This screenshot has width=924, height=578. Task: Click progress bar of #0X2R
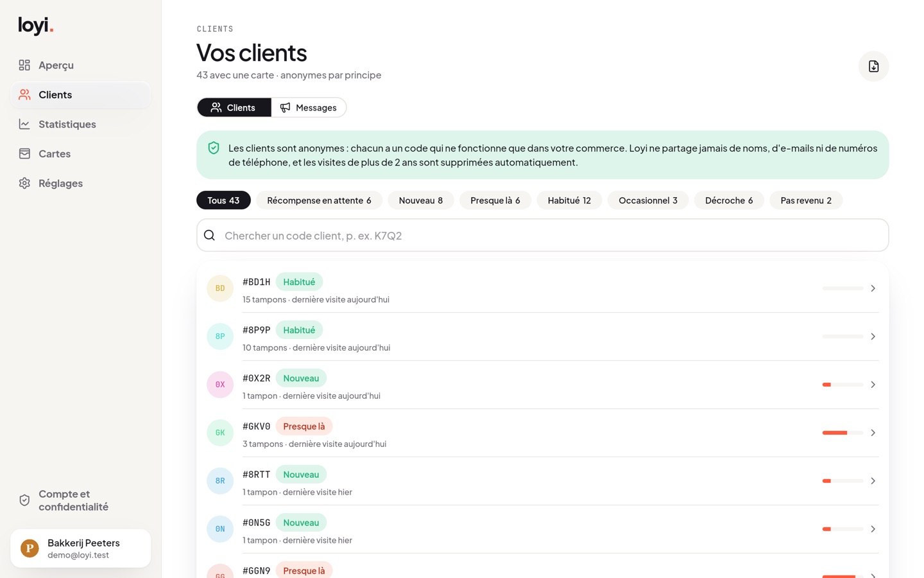coord(843,385)
